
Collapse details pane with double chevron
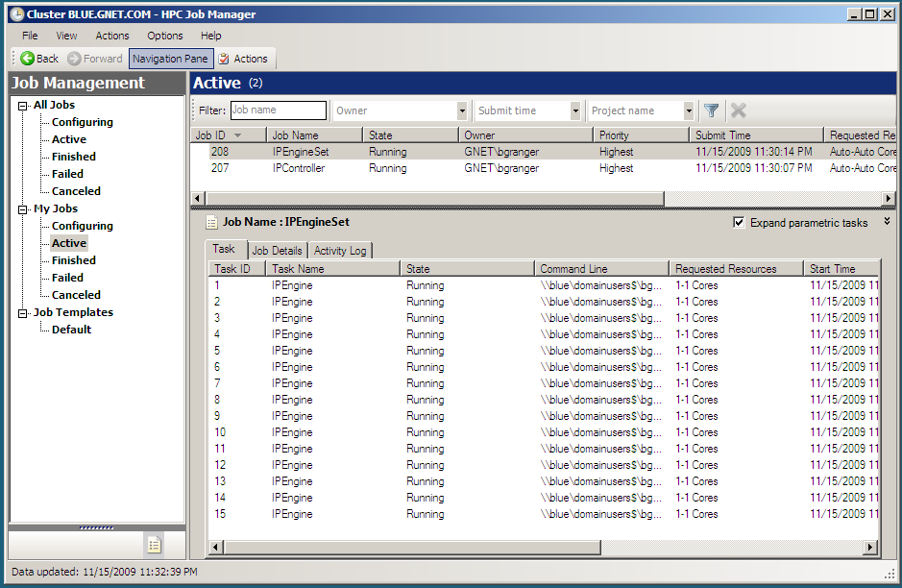[887, 221]
